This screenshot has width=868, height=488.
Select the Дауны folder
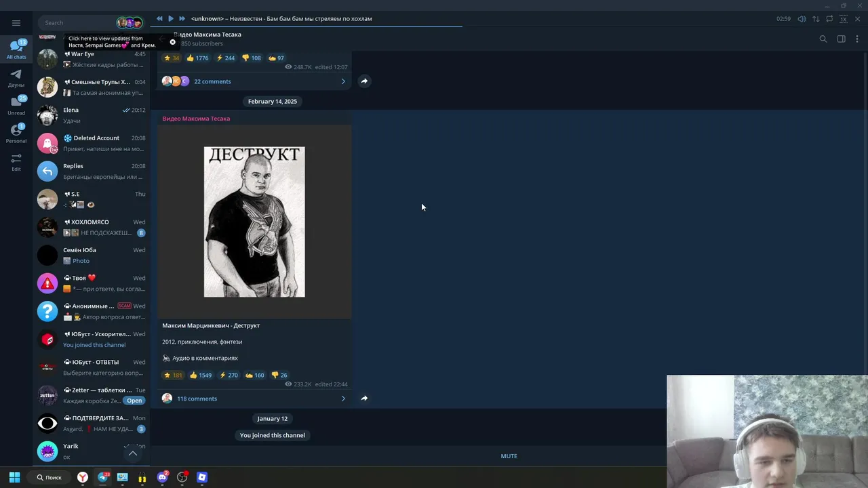[16, 78]
